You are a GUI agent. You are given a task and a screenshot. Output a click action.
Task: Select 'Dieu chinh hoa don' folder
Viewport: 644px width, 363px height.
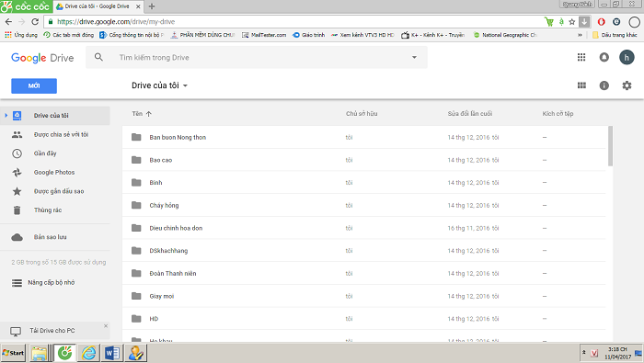pos(364,228)
